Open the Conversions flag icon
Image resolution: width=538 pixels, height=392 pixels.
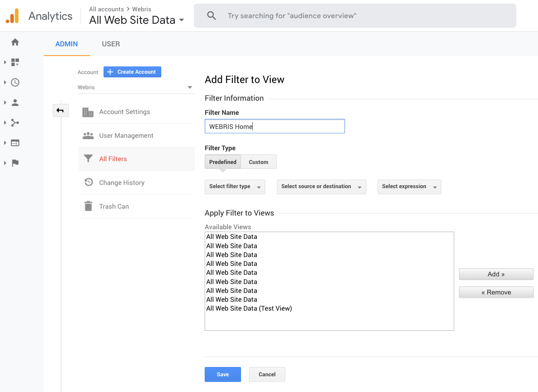(x=15, y=163)
